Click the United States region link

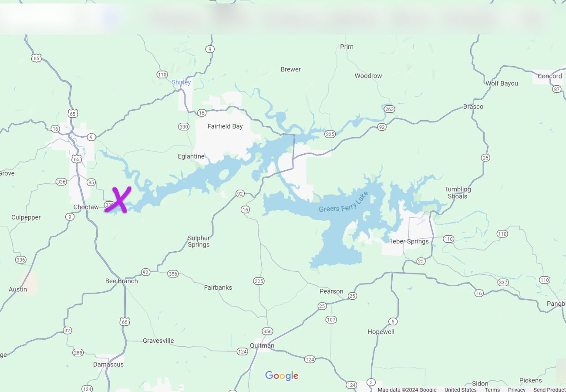[x=461, y=389]
